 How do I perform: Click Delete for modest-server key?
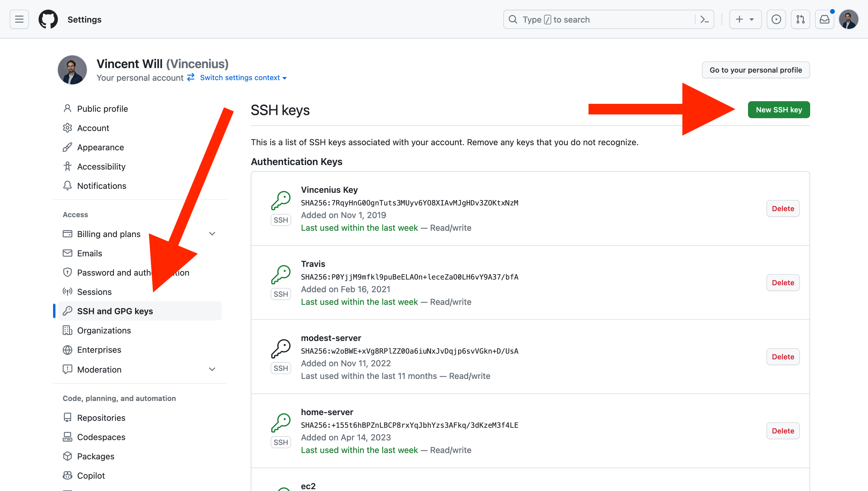(x=783, y=356)
